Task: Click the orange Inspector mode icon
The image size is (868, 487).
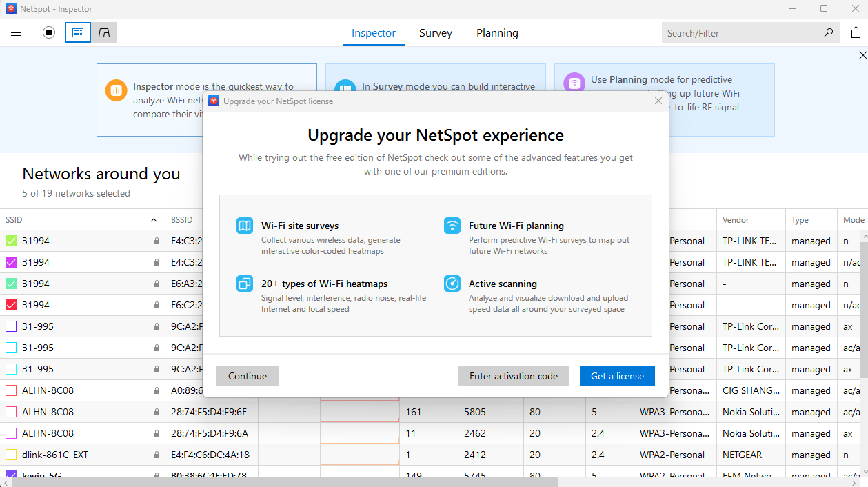Action: 117,90
